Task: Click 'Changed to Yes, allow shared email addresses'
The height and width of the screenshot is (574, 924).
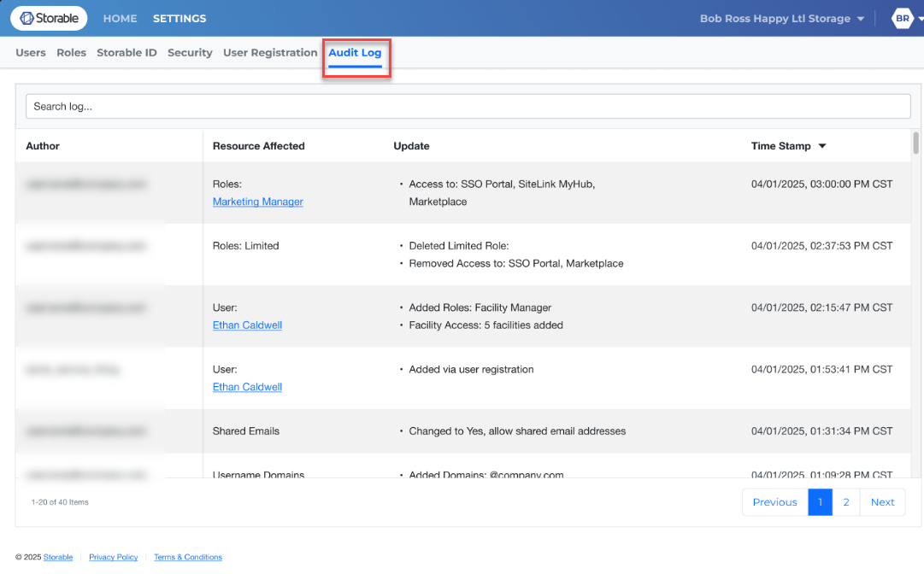Action: tap(517, 431)
